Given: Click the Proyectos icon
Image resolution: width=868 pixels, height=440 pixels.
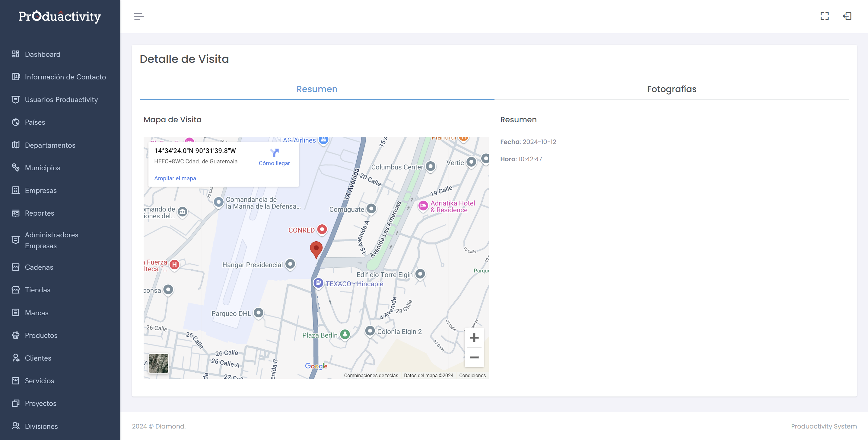Looking at the screenshot, I should coord(15,403).
